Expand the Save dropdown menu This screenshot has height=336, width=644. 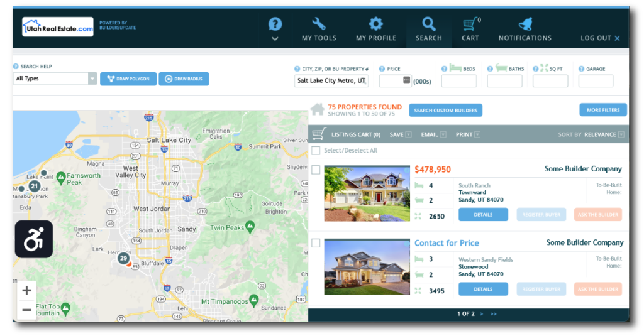(408, 134)
